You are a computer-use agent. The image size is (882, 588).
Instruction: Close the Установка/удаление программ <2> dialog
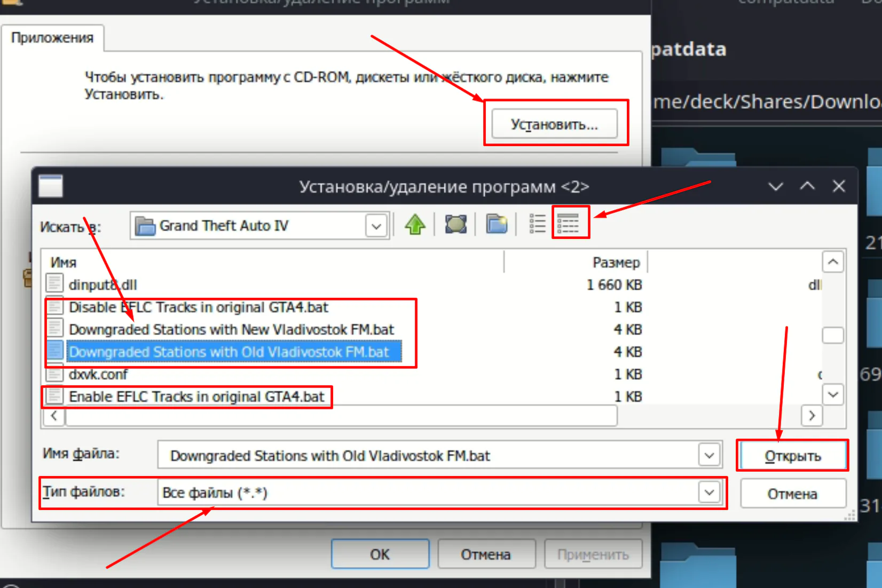point(839,186)
